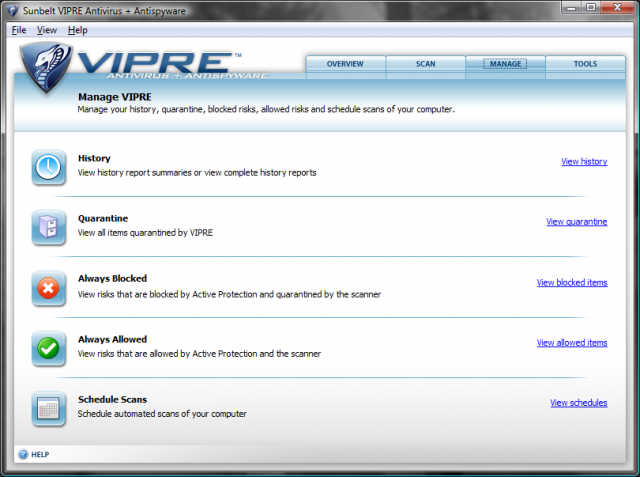Click the HELP label at bottom
This screenshot has width=640, height=477.
click(40, 455)
